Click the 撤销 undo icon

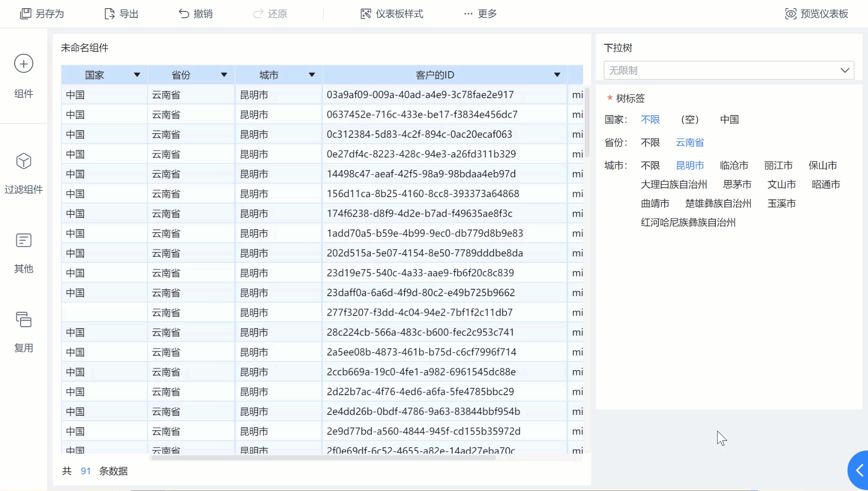click(183, 14)
